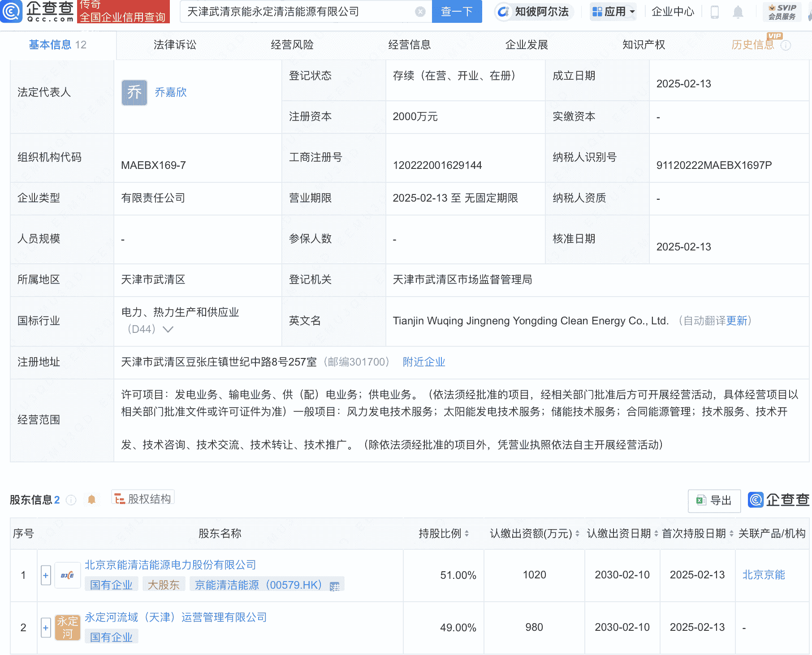Open the 历史信息 tab
Viewport: 812px width, 655px height.
753,45
